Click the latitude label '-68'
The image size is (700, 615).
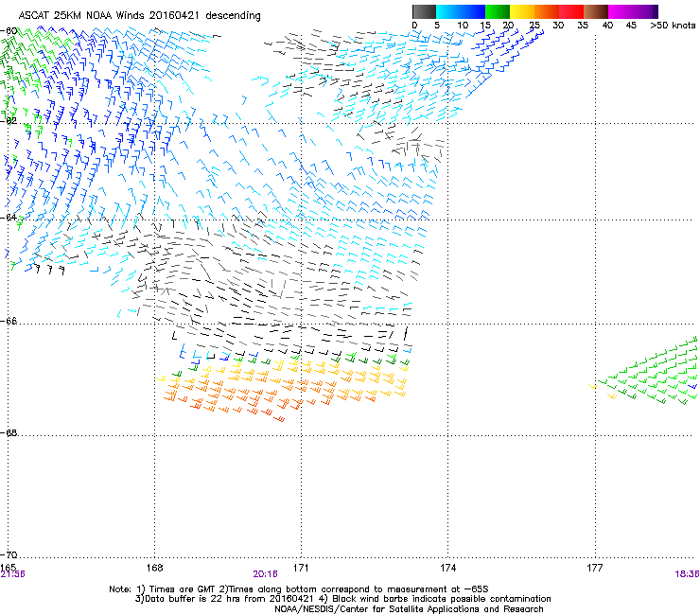(x=9, y=432)
